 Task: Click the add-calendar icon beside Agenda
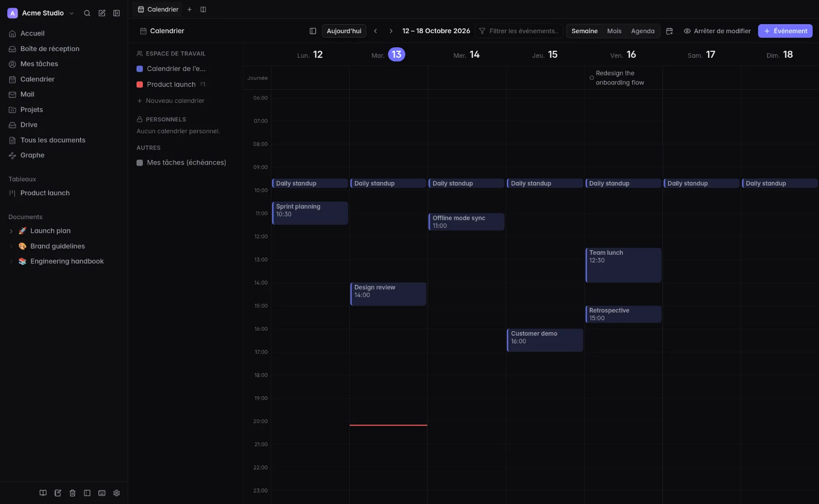coord(669,31)
